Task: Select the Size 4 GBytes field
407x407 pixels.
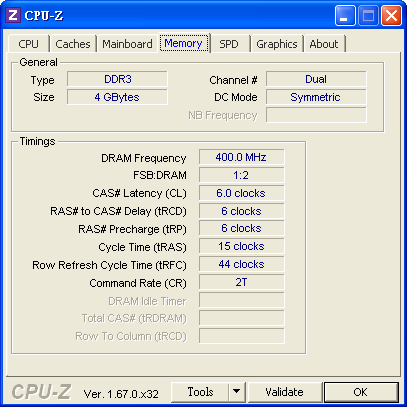Action: (117, 97)
